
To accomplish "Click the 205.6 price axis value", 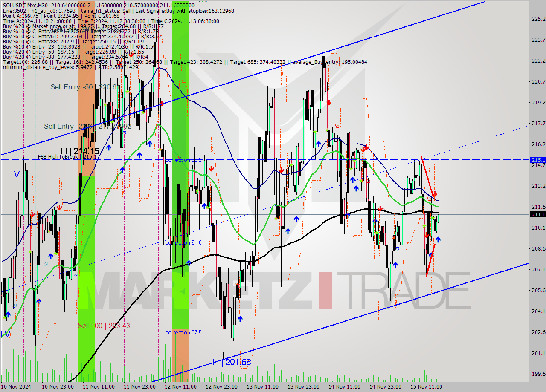I will tap(538, 291).
